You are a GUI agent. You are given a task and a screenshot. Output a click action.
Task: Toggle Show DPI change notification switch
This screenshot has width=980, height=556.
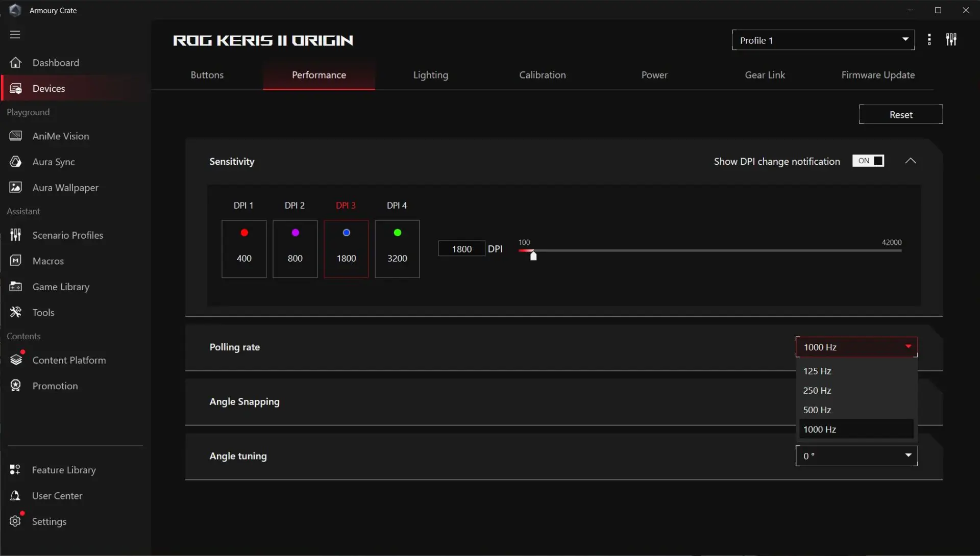point(868,161)
